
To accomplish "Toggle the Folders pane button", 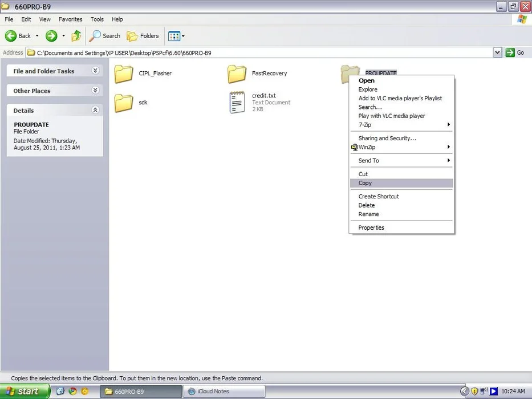I will pos(143,36).
